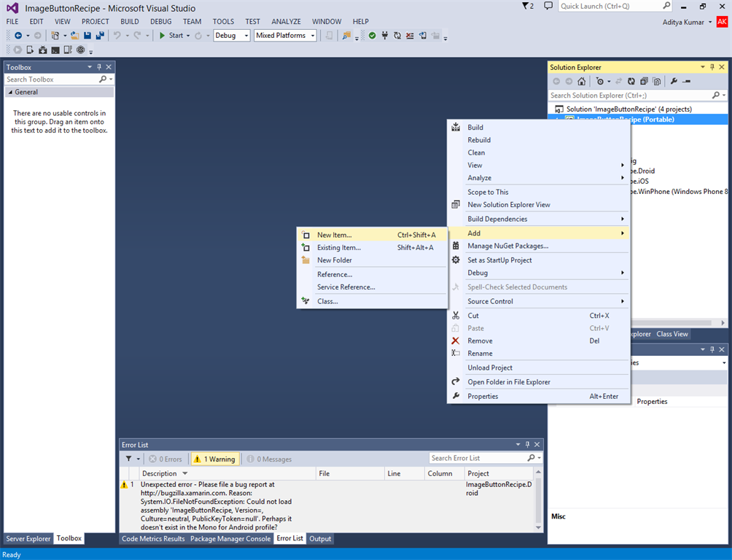
Task: Click the red X lines toolbar icon
Action: point(410,36)
